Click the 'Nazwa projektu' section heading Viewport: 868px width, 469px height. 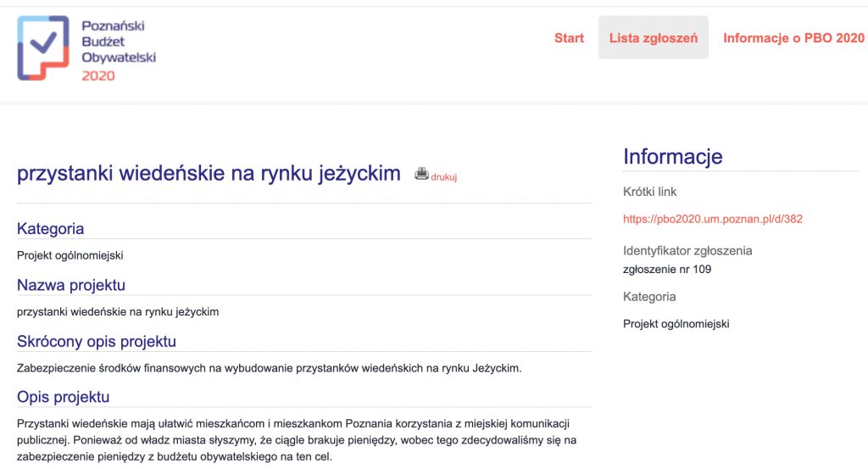click(71, 285)
